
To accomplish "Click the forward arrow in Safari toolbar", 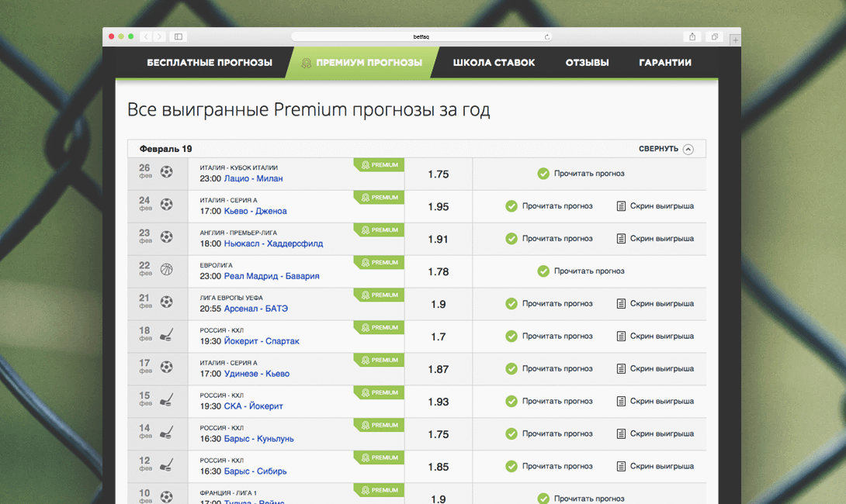I will (x=159, y=36).
